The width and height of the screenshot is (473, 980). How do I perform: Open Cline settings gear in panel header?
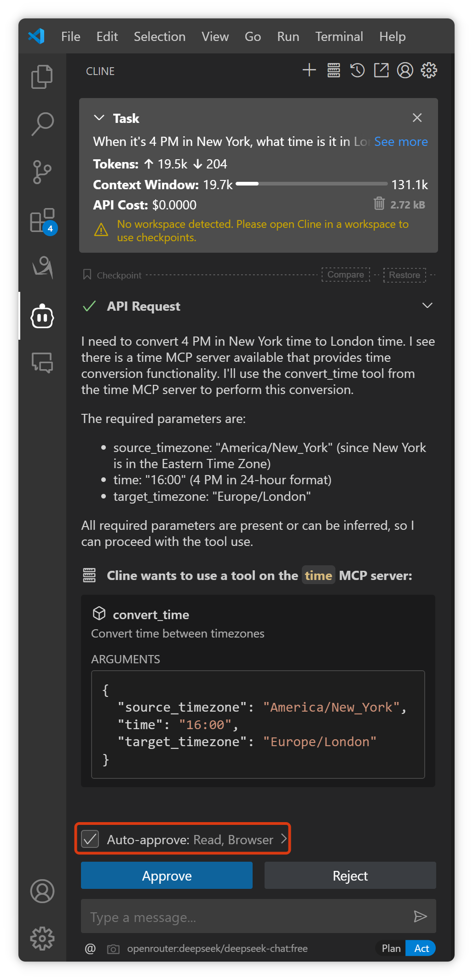tap(429, 70)
